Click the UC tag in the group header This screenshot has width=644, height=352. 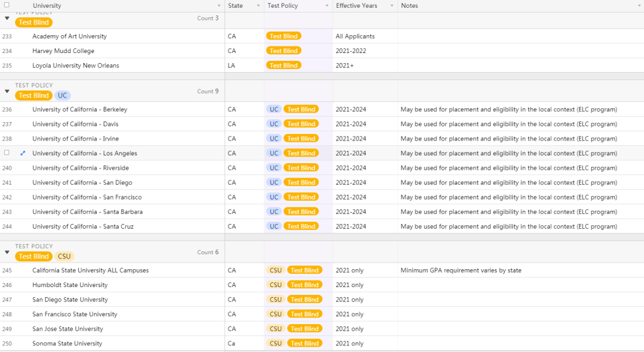click(63, 95)
